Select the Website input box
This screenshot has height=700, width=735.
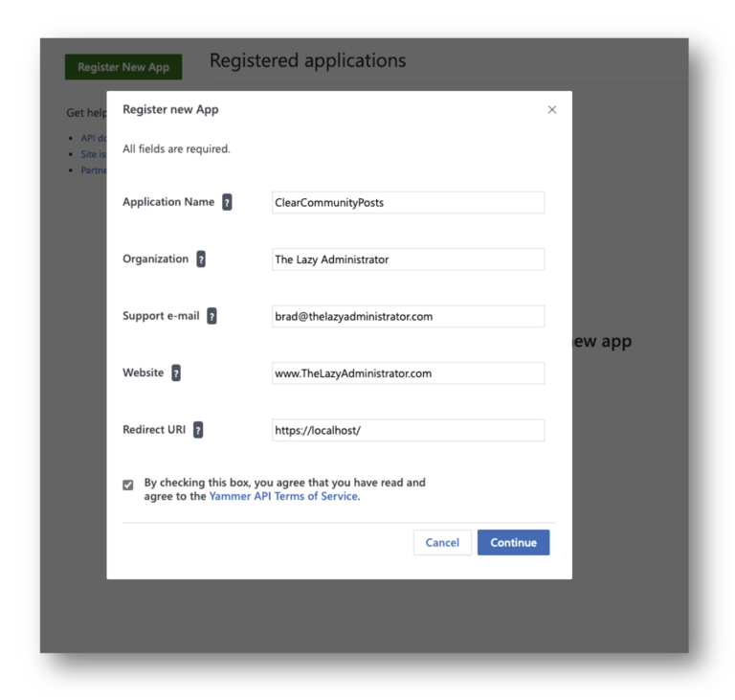(x=408, y=373)
